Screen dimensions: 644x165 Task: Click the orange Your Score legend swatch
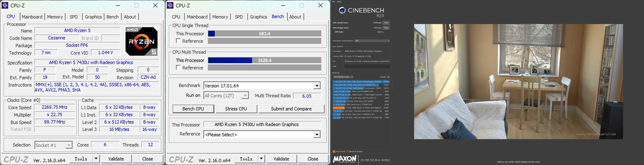click(334, 151)
